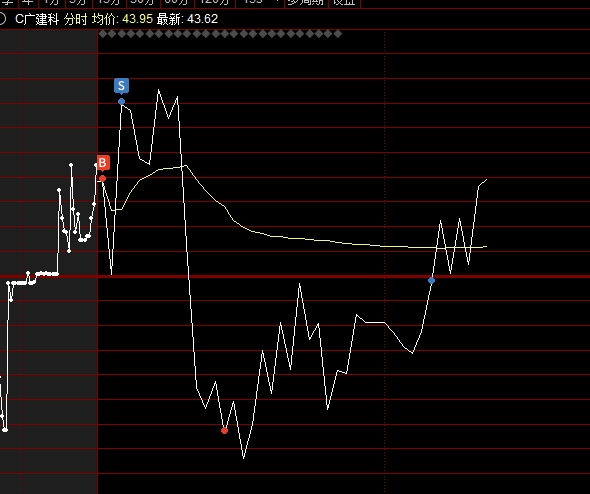Click the circle icon before C广建科

pyautogui.click(x=2, y=19)
